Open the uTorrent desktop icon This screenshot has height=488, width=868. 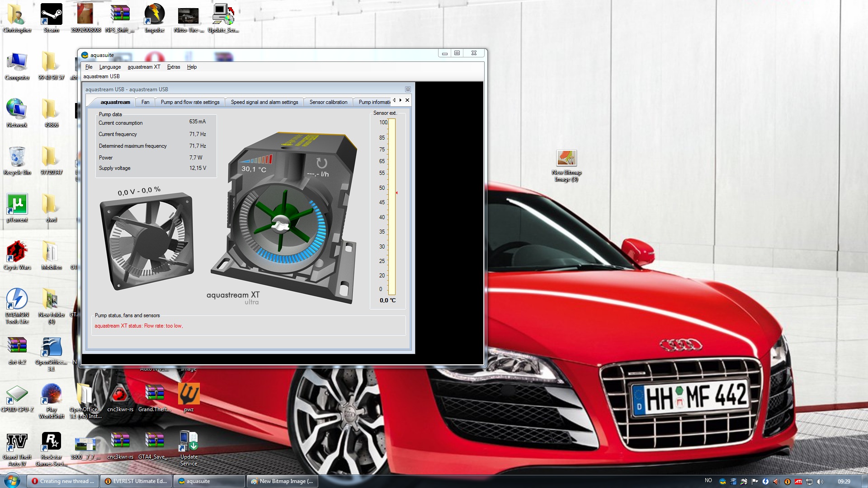pyautogui.click(x=17, y=205)
